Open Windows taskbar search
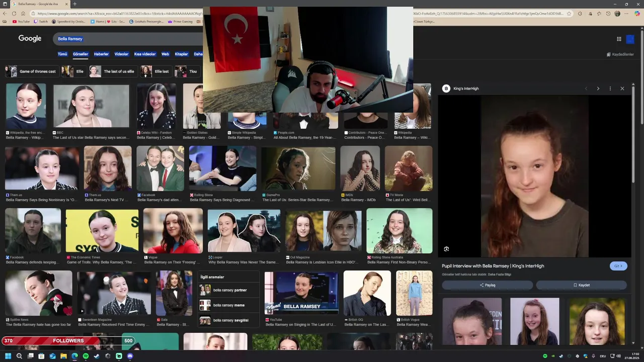 (x=19, y=356)
